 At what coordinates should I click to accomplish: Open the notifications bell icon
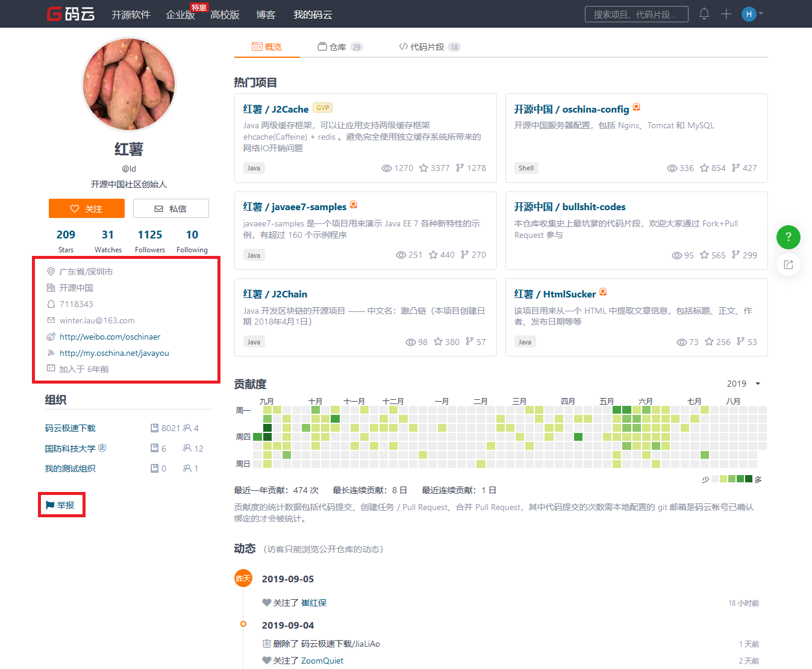(x=704, y=13)
